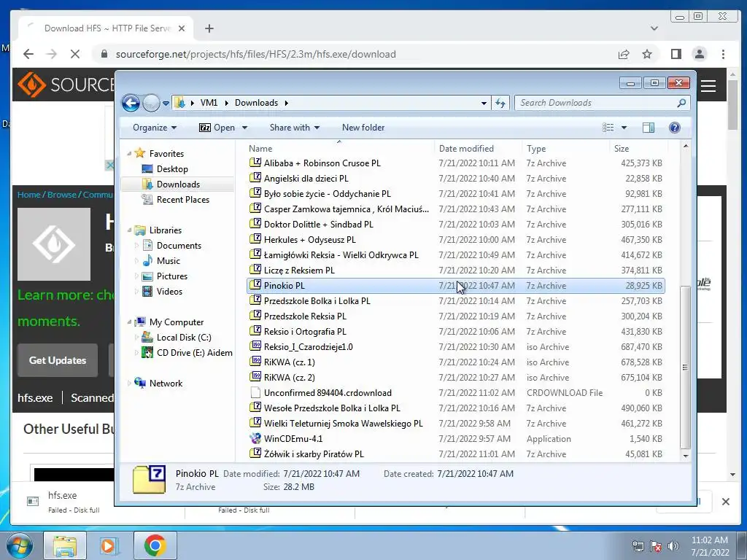This screenshot has height=560, width=747.
Task: Select the Liczę z Reksiem PL icon
Action: (x=255, y=270)
